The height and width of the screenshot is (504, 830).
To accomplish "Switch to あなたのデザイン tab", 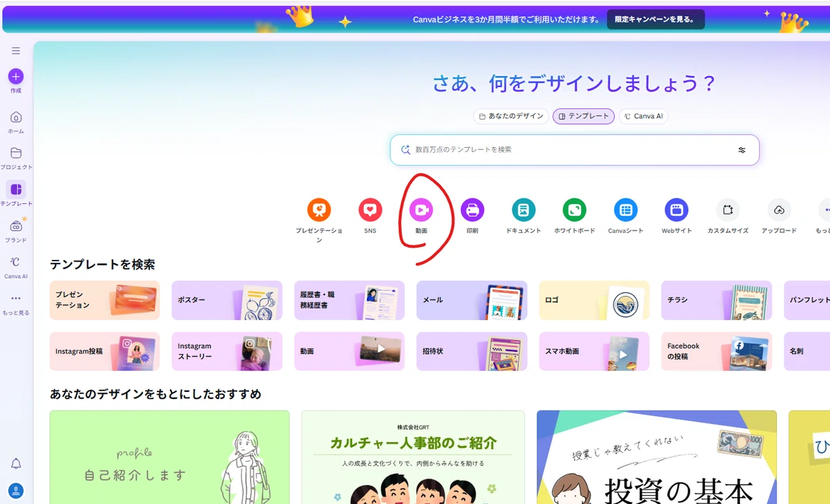I will click(511, 116).
